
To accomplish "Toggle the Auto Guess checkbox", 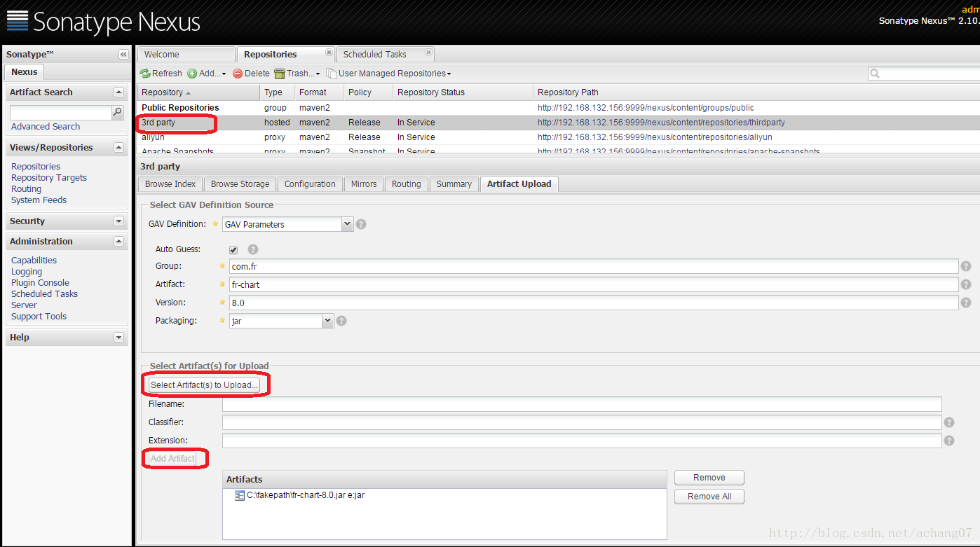I will click(x=233, y=250).
